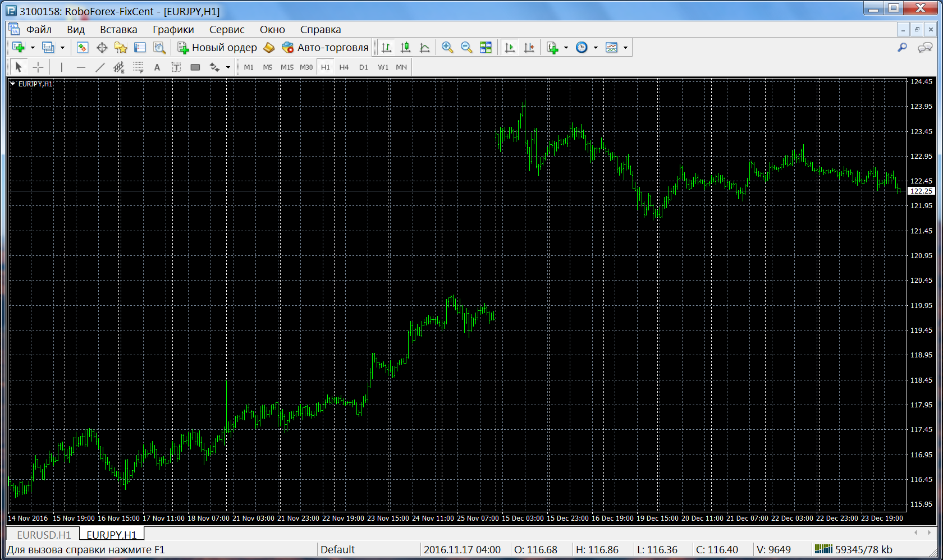Viewport: 943px width, 560px height.
Task: Switch to M15 timeframe
Action: coord(287,67)
